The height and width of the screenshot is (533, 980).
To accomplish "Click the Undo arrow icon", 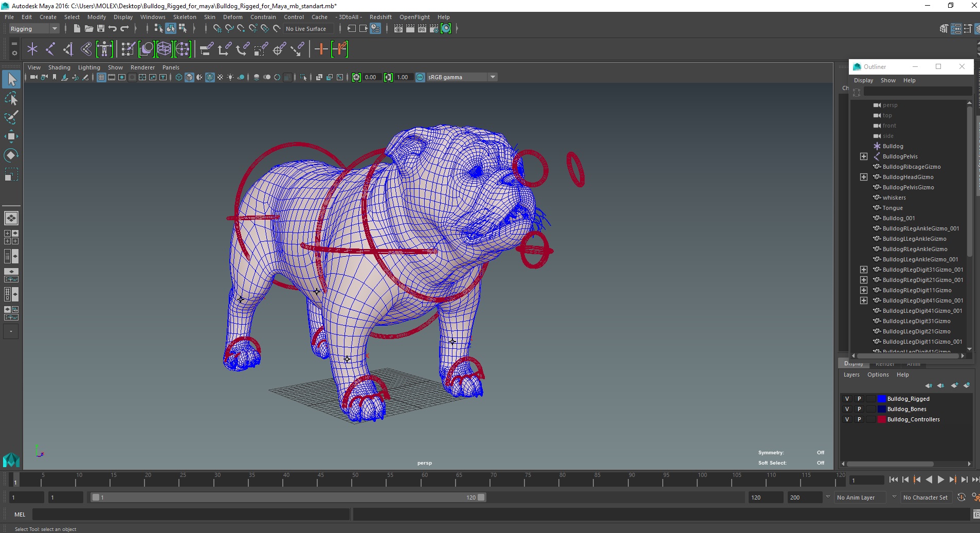I will 113,29.
